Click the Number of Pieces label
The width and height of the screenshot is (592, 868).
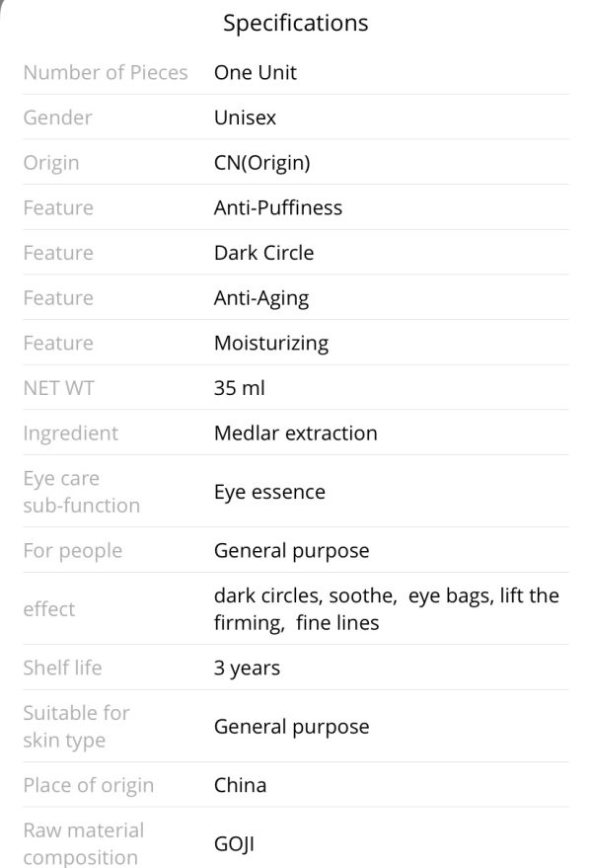click(x=106, y=72)
